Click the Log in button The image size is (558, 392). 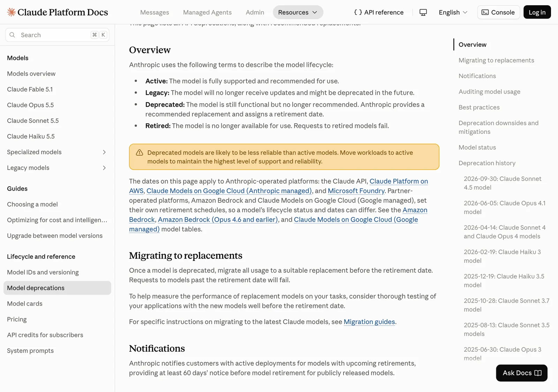tap(537, 12)
